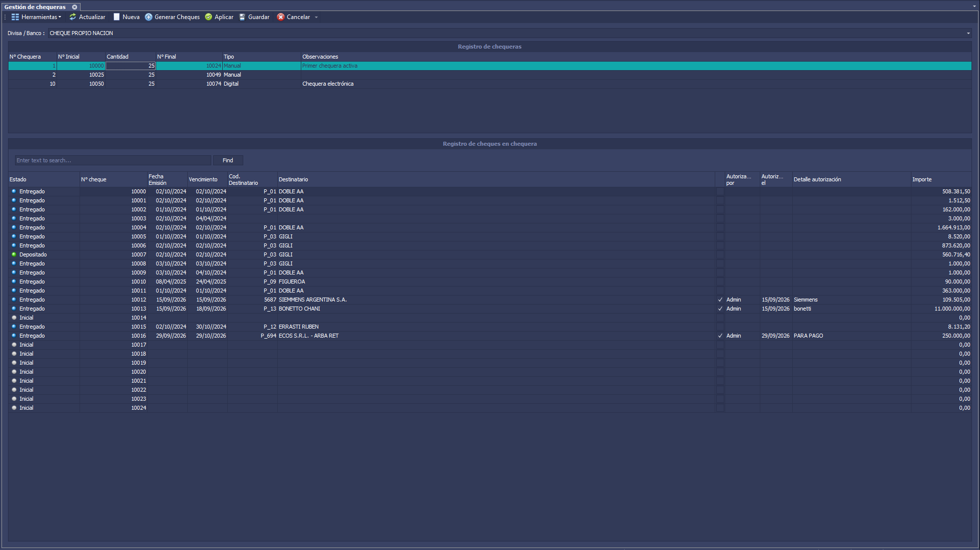Close the Gestión de chequeras tab
Screen dimensions: 980x550
pyautogui.click(x=75, y=7)
